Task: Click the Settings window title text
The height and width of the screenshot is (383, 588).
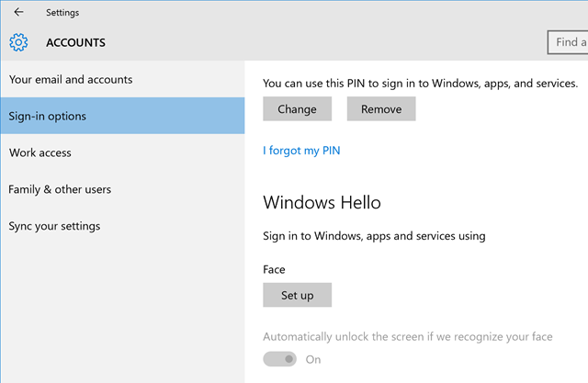Action: coord(62,13)
